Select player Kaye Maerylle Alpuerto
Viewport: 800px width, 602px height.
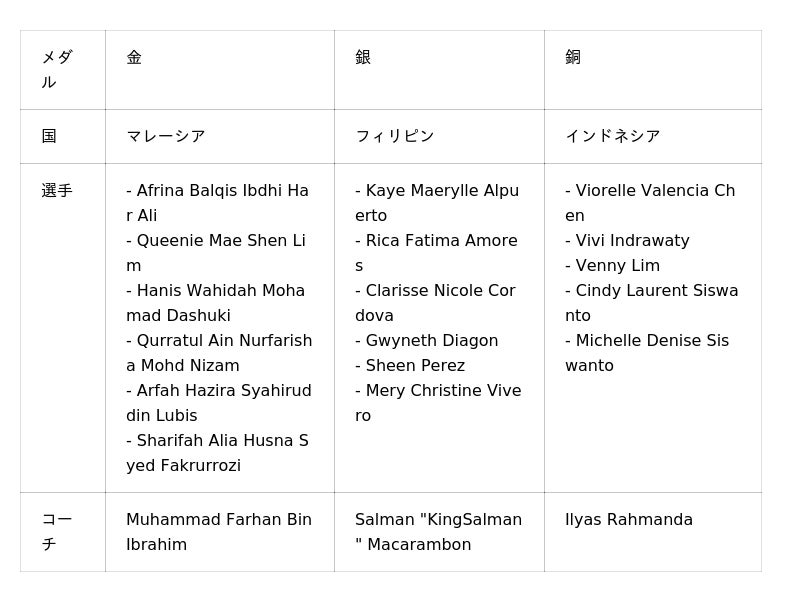coord(437,203)
